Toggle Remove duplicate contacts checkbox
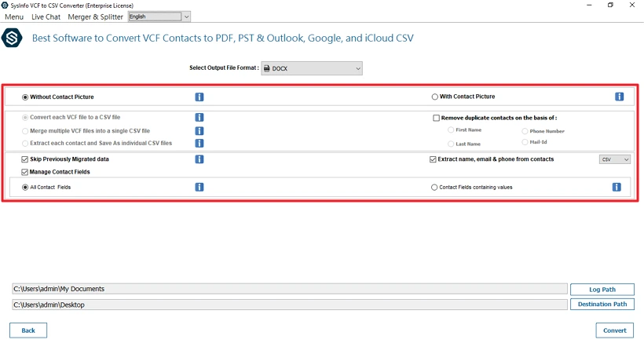Screen dimensions: 644x343 click(x=436, y=118)
